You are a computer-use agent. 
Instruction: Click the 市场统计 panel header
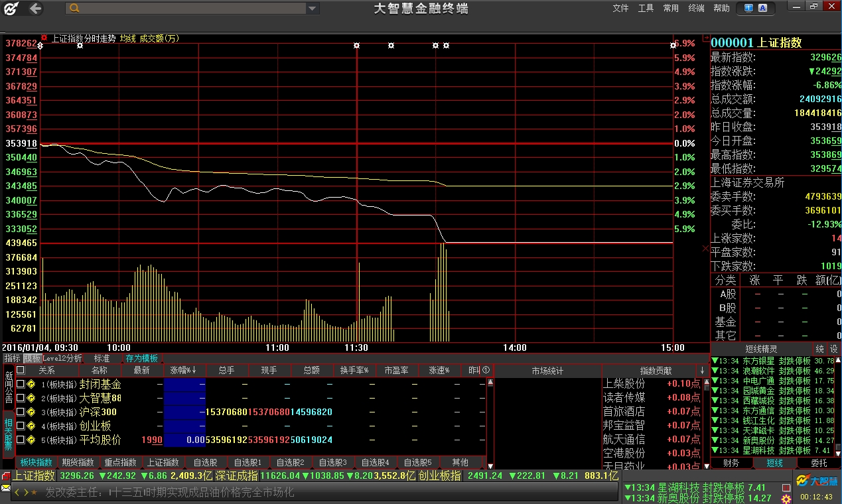click(x=548, y=370)
